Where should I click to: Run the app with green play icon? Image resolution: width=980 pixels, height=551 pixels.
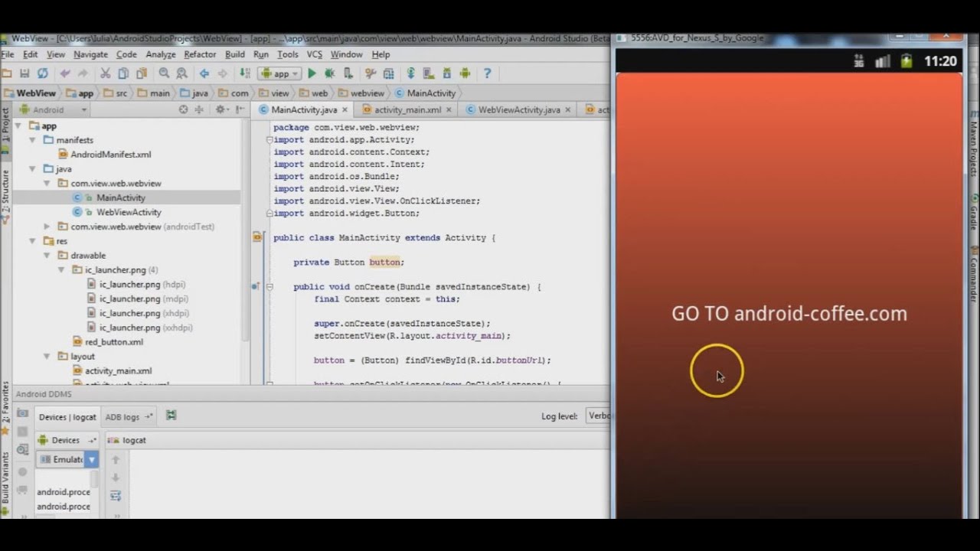[x=312, y=73]
